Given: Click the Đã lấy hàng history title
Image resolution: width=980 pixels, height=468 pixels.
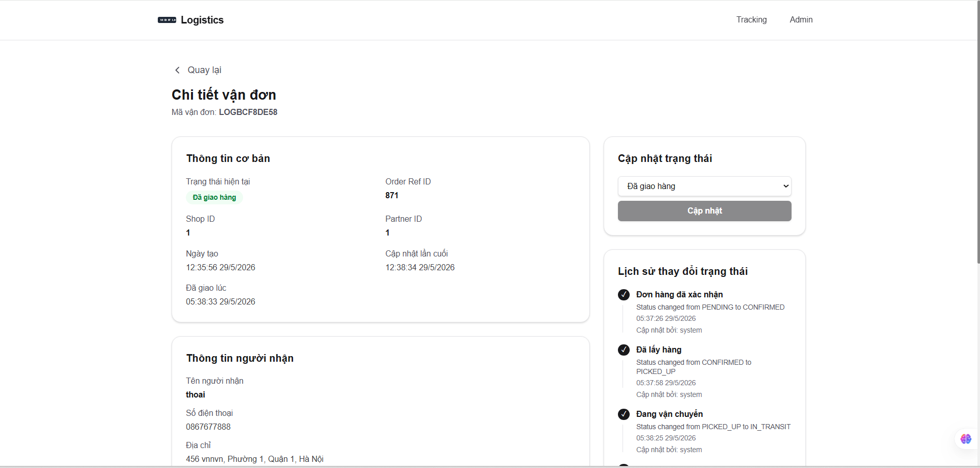Looking at the screenshot, I should pyautogui.click(x=659, y=349).
